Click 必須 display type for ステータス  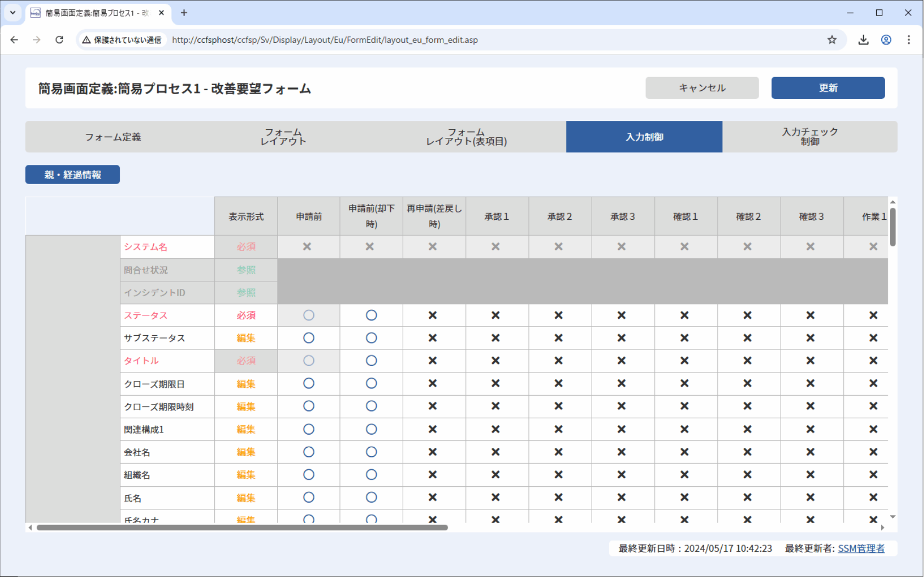(x=246, y=315)
